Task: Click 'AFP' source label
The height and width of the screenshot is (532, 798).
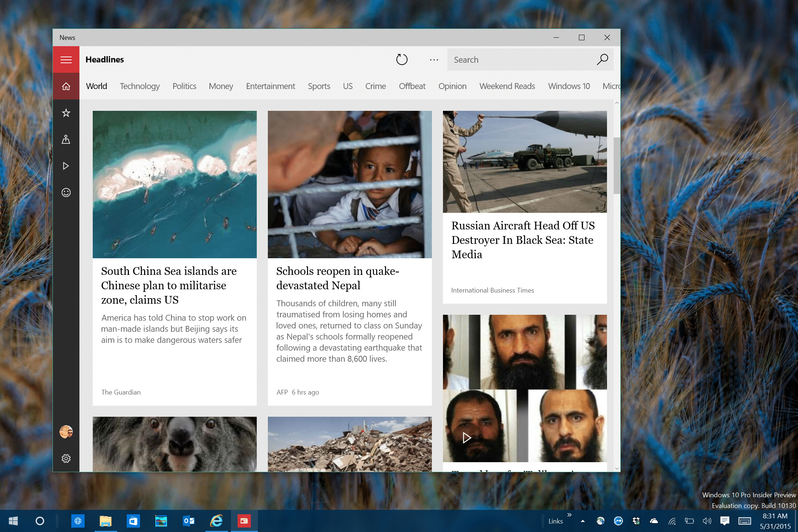Action: pos(282,392)
